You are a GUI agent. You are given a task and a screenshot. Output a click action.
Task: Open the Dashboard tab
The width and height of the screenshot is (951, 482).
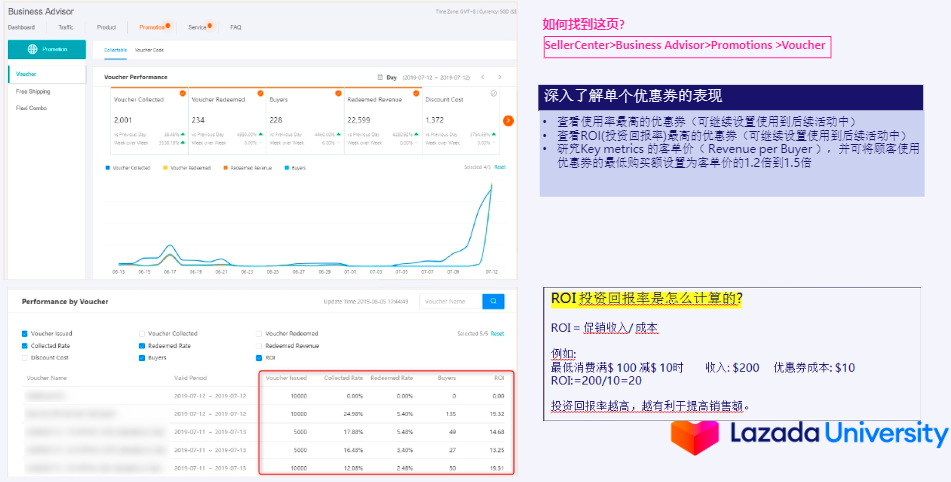click(x=21, y=27)
